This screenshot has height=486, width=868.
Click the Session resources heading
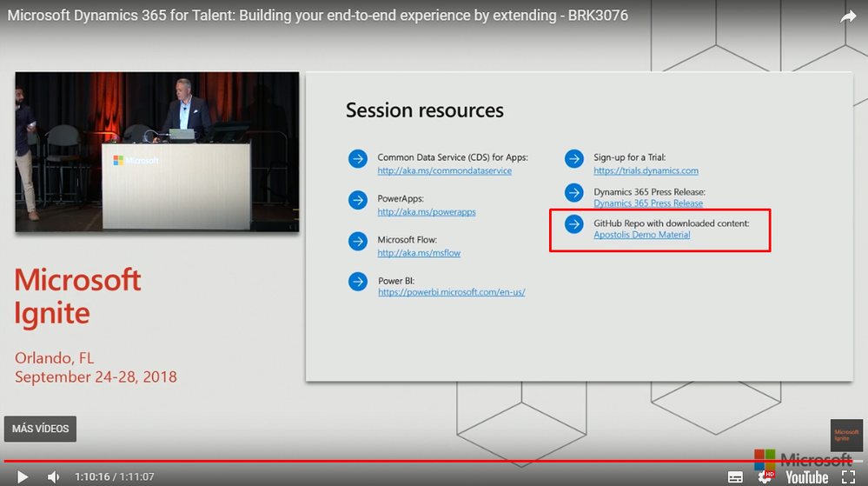[x=425, y=110]
